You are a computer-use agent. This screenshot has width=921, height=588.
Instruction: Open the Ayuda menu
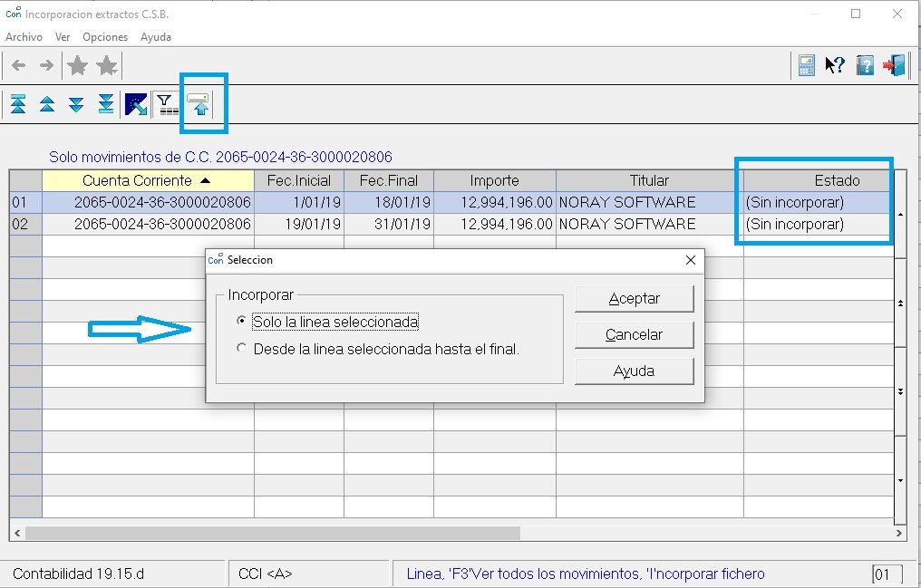point(156,37)
